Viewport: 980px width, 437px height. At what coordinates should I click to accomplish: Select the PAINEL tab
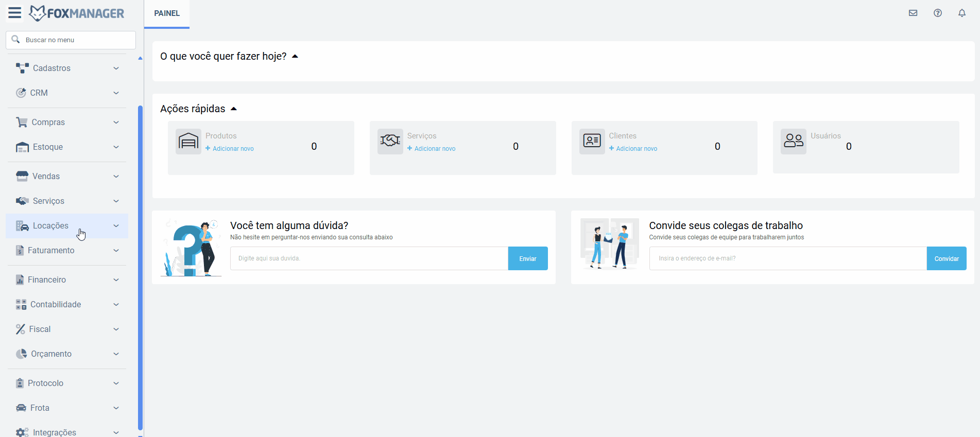[167, 13]
